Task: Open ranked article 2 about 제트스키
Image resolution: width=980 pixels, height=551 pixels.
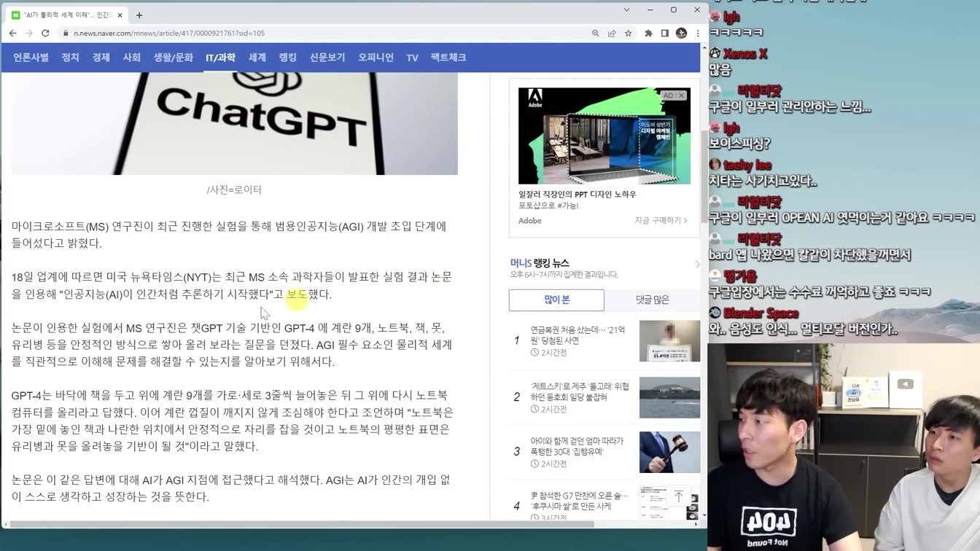Action: 580,391
